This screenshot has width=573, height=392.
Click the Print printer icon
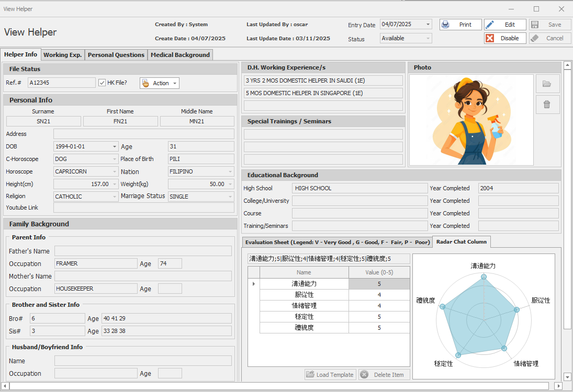(445, 25)
